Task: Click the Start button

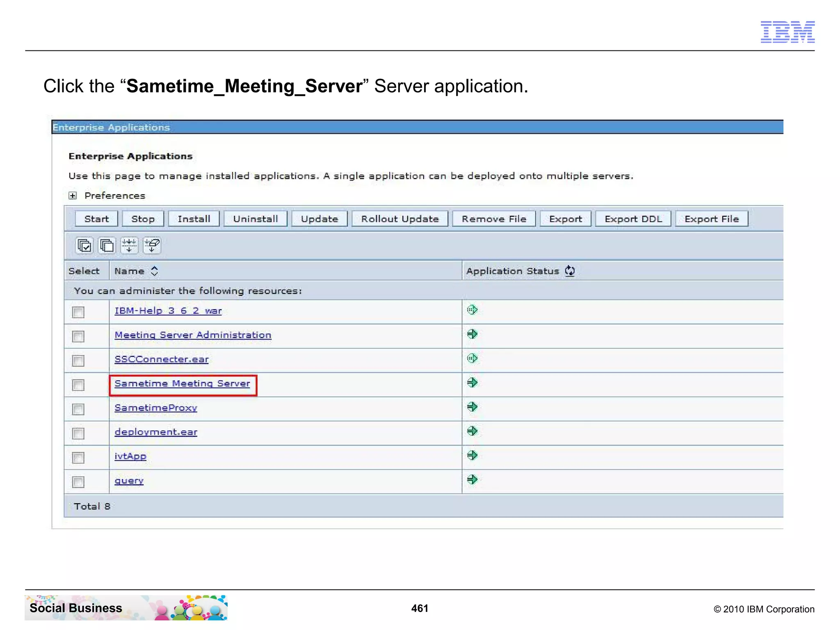Action: 97,219
